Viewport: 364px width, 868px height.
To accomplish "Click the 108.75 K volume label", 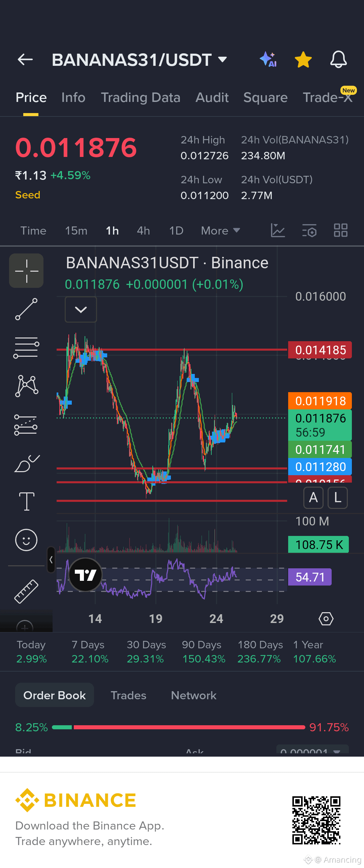I will point(318,545).
